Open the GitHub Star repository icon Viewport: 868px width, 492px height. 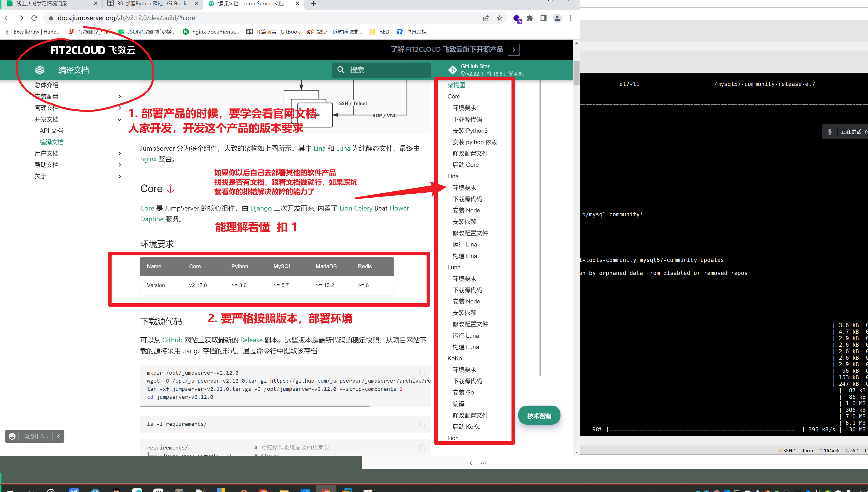point(452,70)
